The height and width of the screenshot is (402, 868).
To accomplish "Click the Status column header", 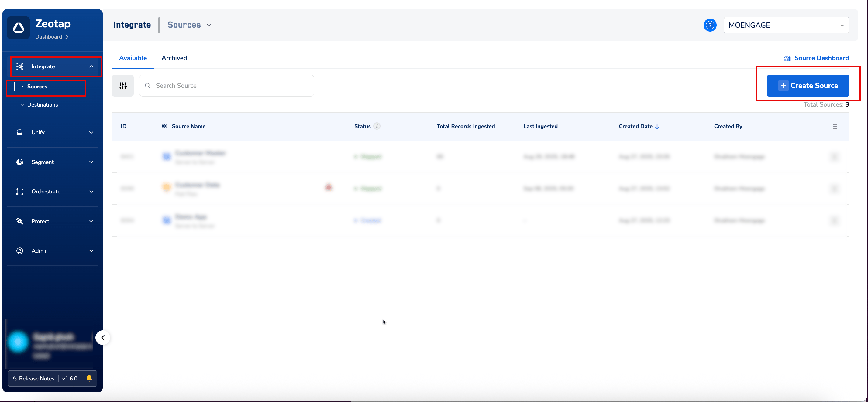I will [362, 126].
